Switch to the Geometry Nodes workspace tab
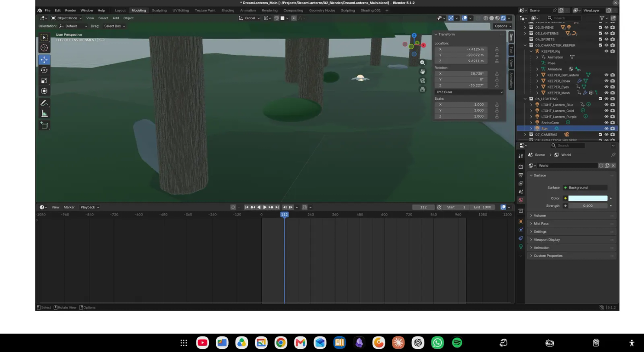 click(322, 10)
